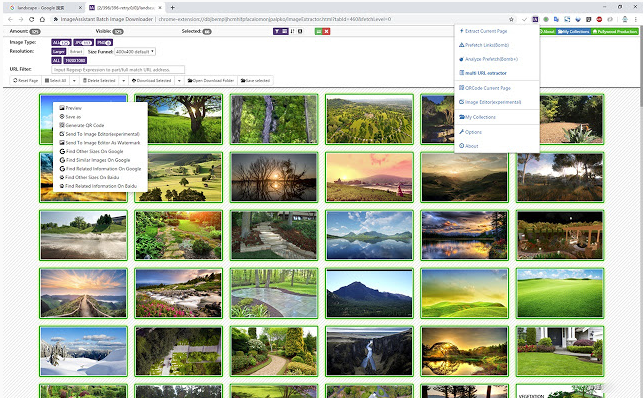Select the Larger resolution mode
643x398 pixels.
(59, 52)
